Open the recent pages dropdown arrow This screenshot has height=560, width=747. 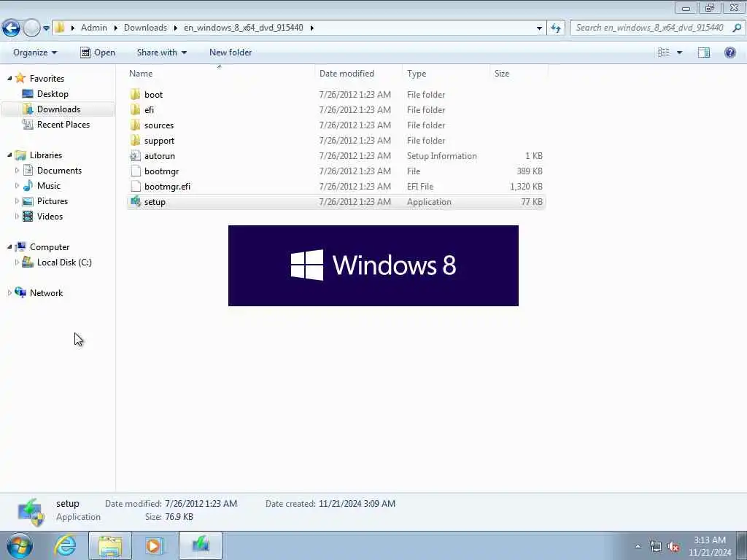46,28
